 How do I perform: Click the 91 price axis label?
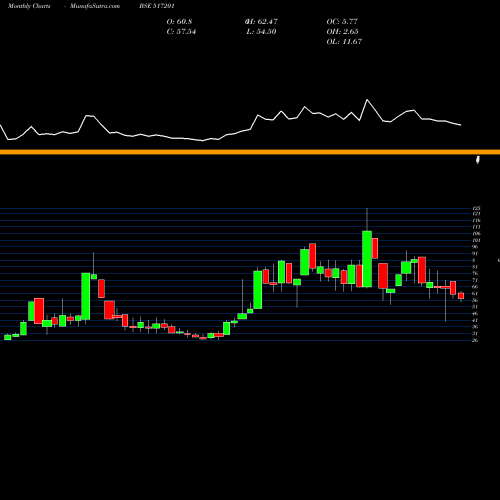point(475,254)
